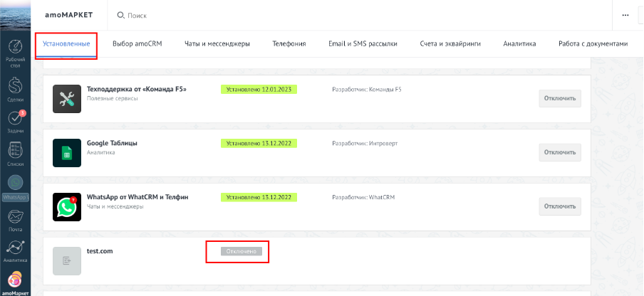644x296 pixels.
Task: Open the test.com integration title
Action: [100, 251]
